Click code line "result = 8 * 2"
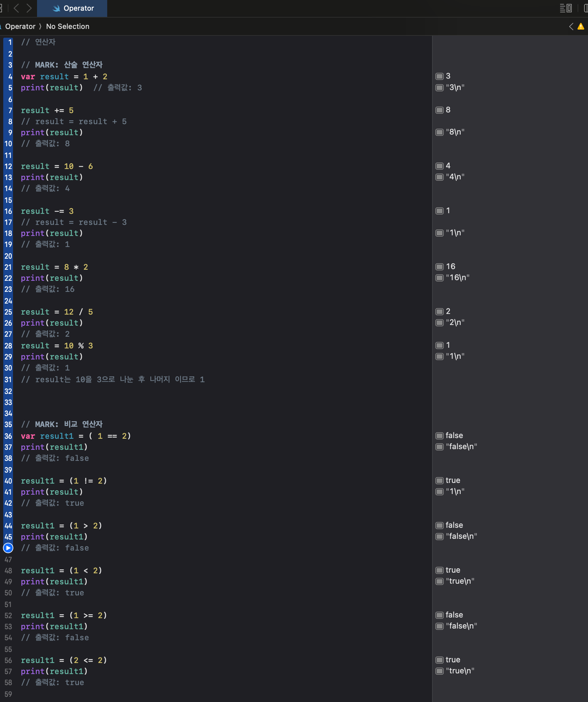 [x=55, y=267]
